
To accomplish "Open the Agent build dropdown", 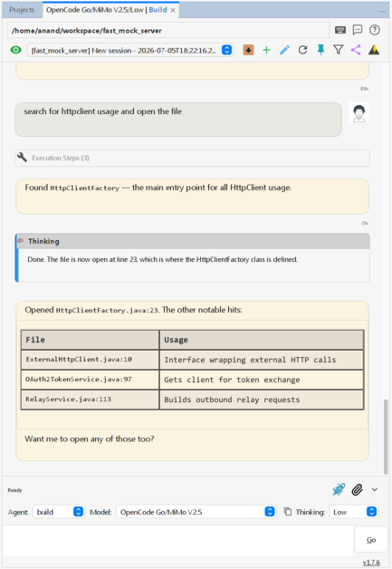I will pos(59,512).
